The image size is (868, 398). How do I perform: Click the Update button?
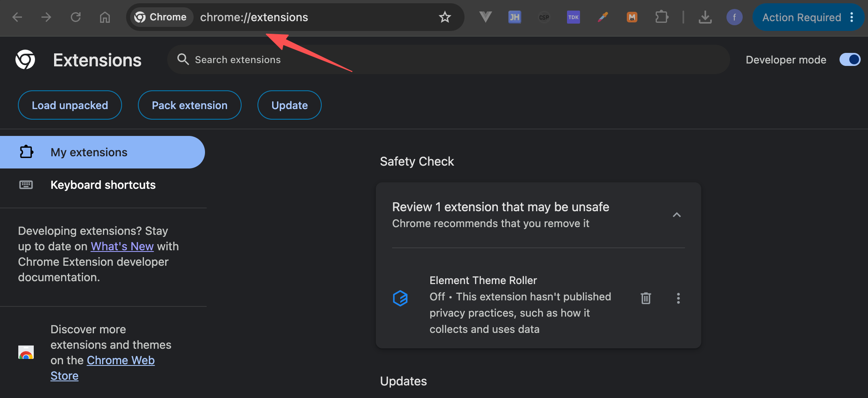[290, 105]
